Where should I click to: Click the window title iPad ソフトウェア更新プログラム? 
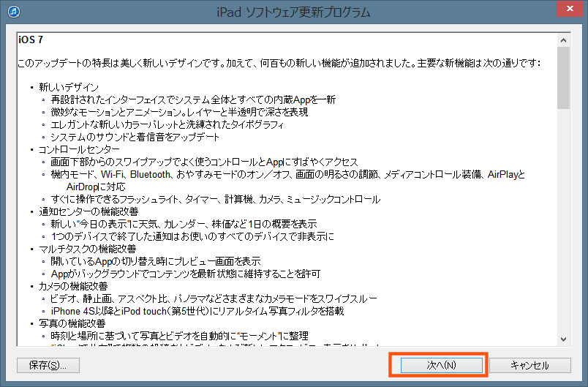(293, 12)
